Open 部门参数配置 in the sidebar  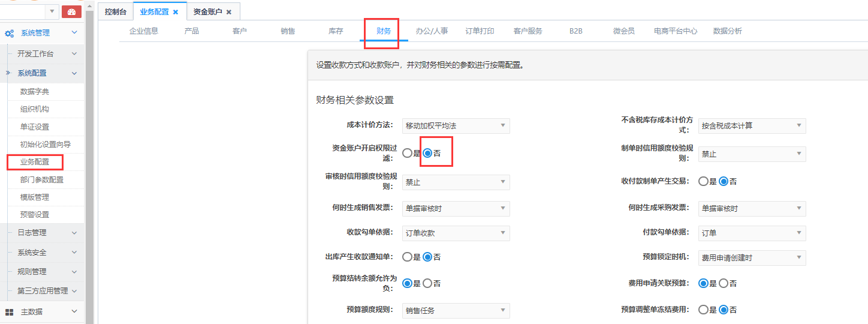coord(42,179)
